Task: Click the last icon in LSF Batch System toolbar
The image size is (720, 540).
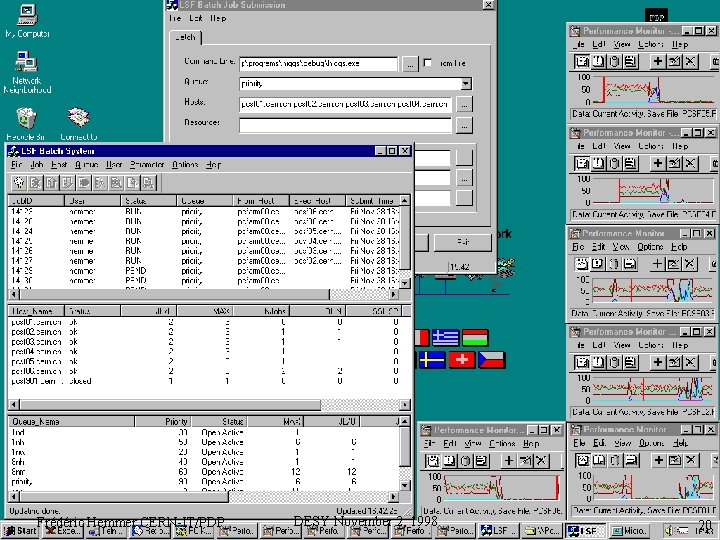Action: (148, 183)
